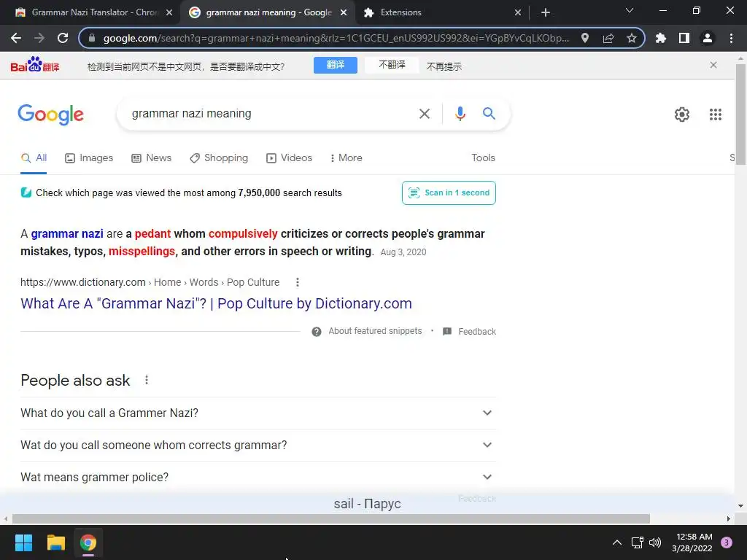Click the forward navigation arrow
Image resolution: width=747 pixels, height=560 pixels.
[x=39, y=38]
